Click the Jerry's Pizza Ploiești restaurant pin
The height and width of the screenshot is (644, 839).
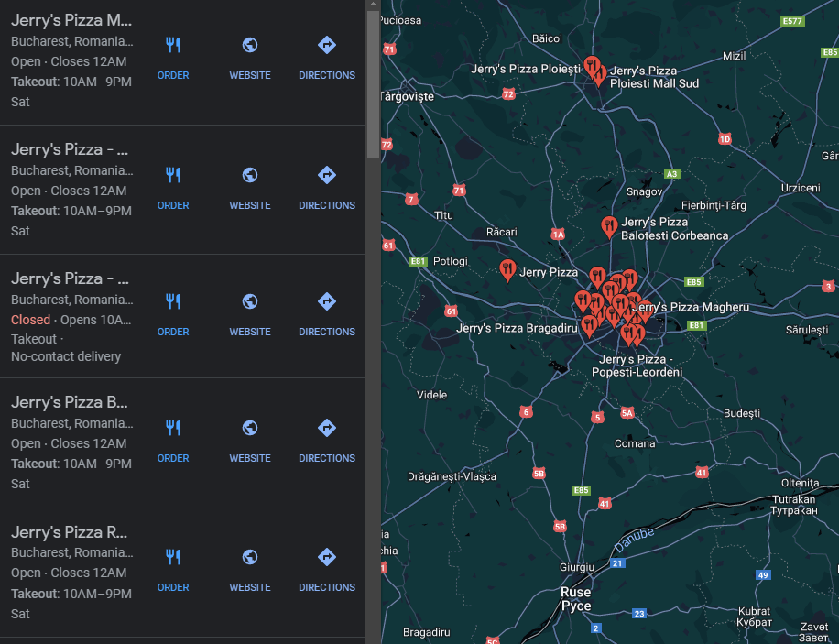coord(591,66)
